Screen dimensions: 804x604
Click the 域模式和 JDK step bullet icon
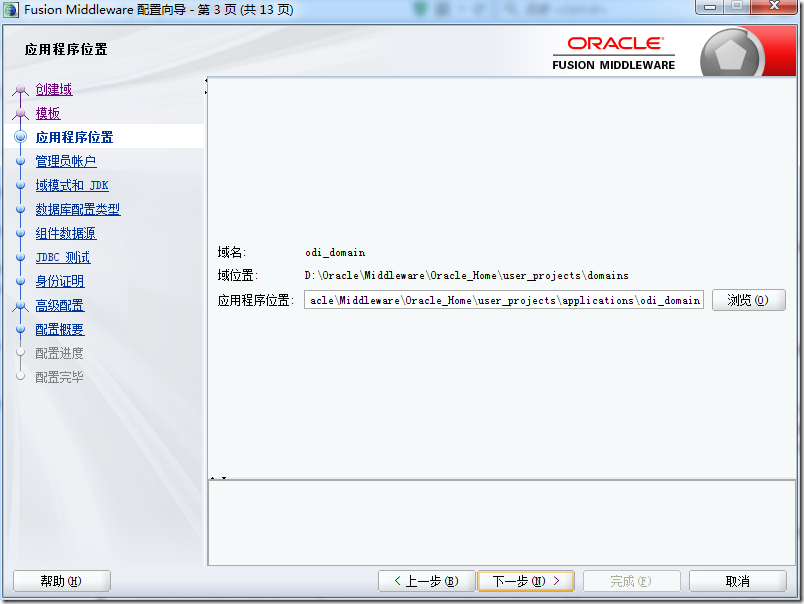point(21,185)
